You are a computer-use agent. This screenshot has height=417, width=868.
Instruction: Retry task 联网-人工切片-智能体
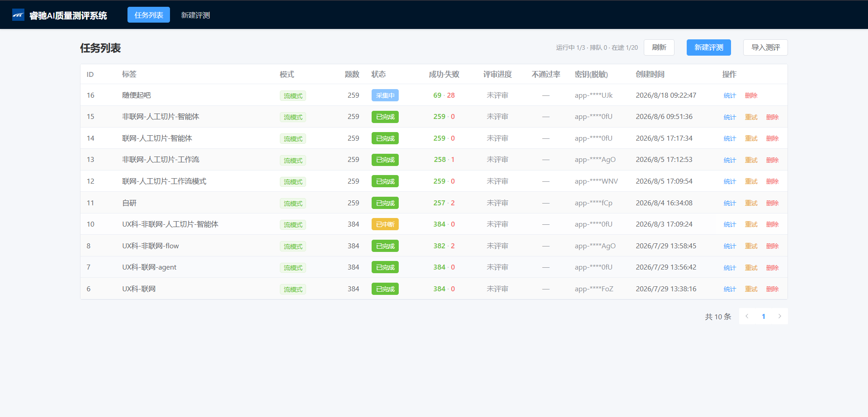[x=751, y=138]
